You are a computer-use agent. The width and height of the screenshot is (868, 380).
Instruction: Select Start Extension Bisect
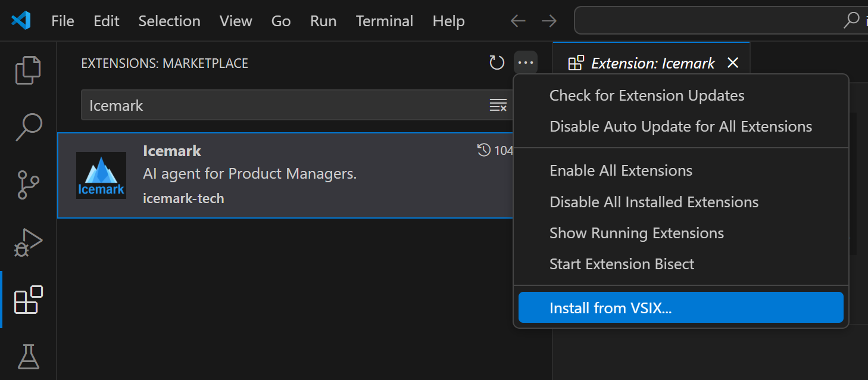point(681,264)
